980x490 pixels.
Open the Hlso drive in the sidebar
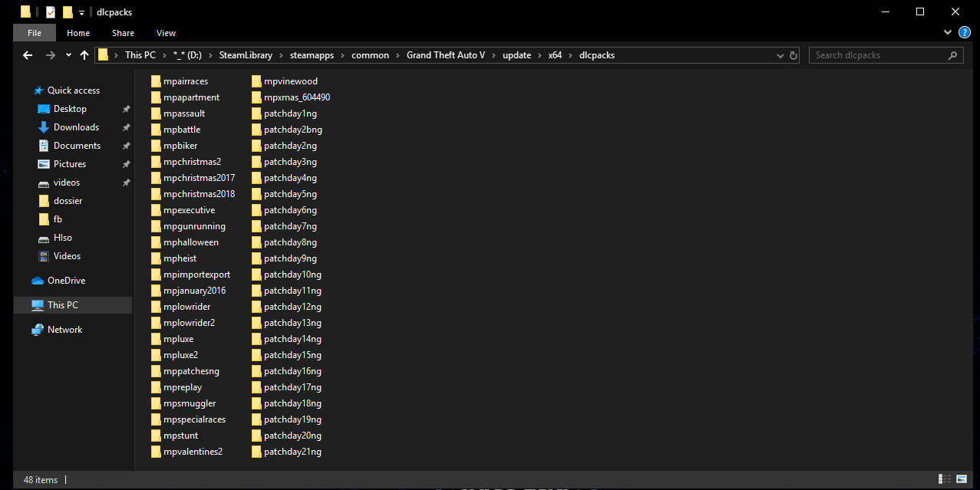coord(54,238)
